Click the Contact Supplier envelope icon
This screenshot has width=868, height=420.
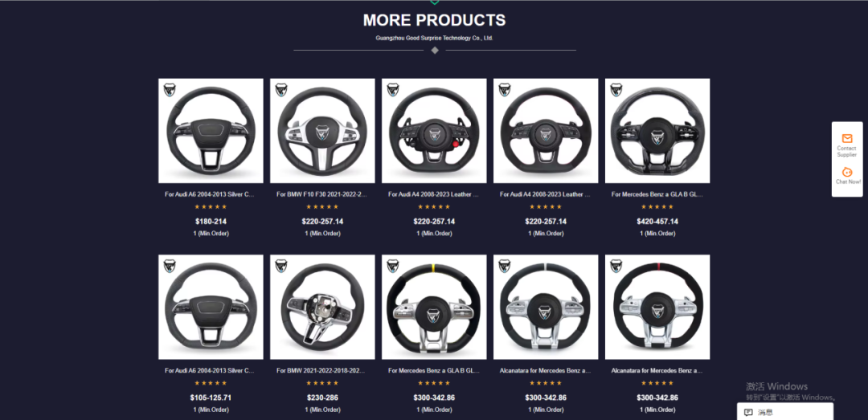point(847,138)
